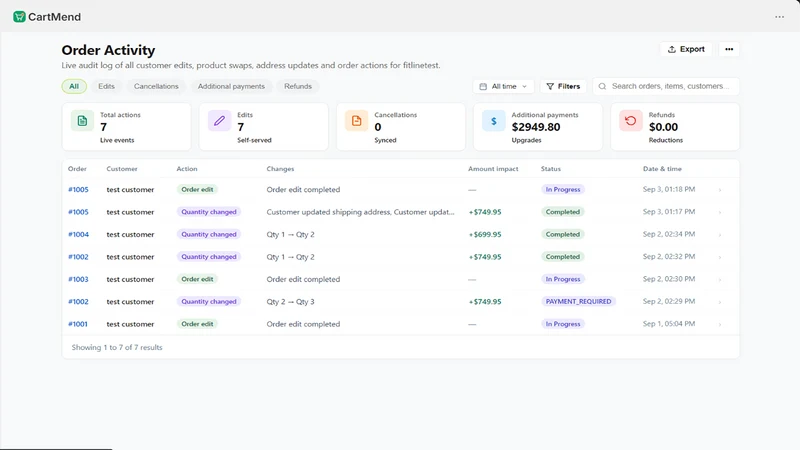Viewport: 800px width, 450px height.
Task: Open the more options button beside Export
Action: pos(729,49)
